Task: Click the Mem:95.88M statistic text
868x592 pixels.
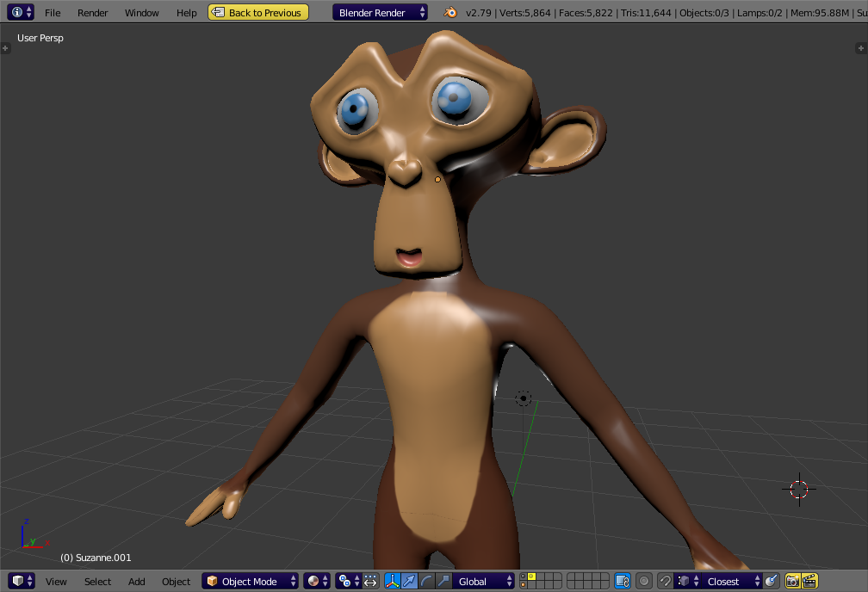Action: click(820, 13)
